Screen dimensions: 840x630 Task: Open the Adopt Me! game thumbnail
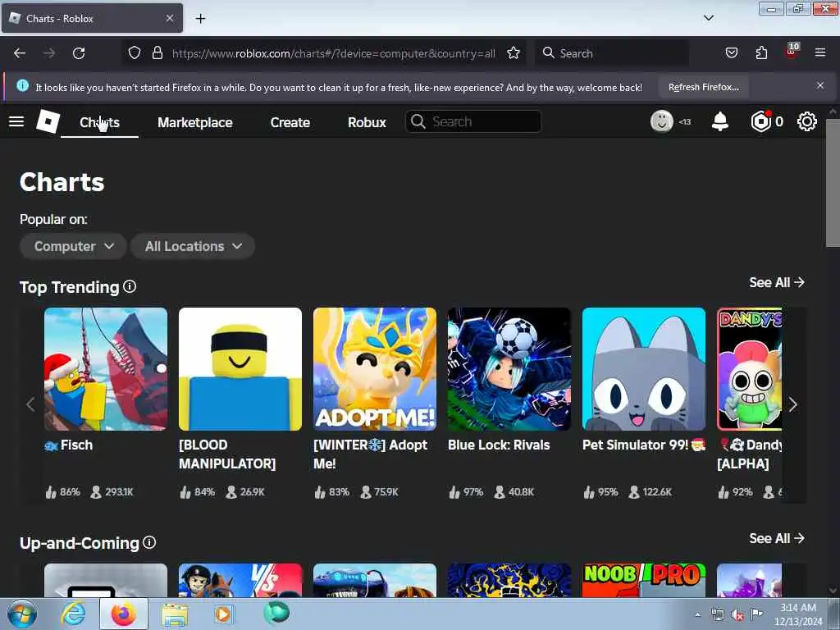374,369
